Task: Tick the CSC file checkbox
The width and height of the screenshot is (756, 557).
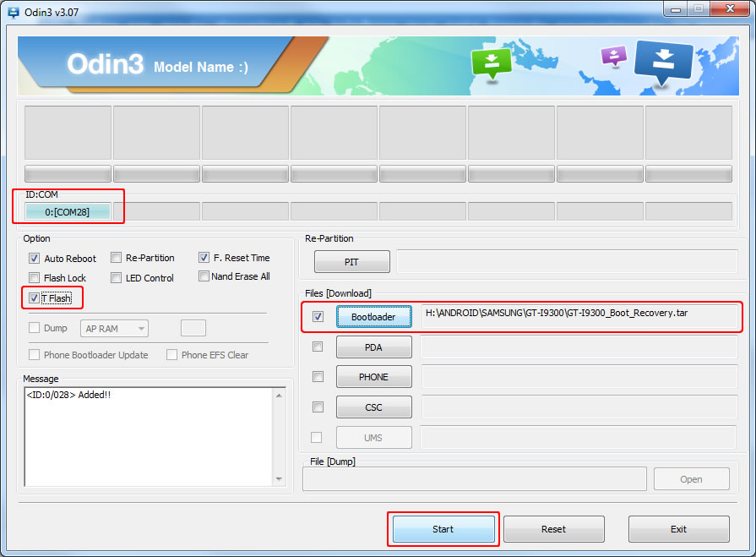Action: click(318, 407)
